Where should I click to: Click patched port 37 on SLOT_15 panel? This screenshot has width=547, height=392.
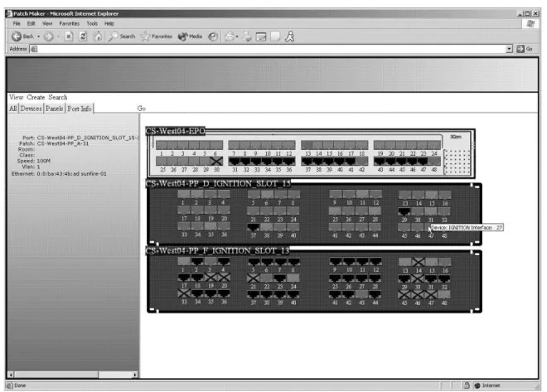tap(254, 227)
